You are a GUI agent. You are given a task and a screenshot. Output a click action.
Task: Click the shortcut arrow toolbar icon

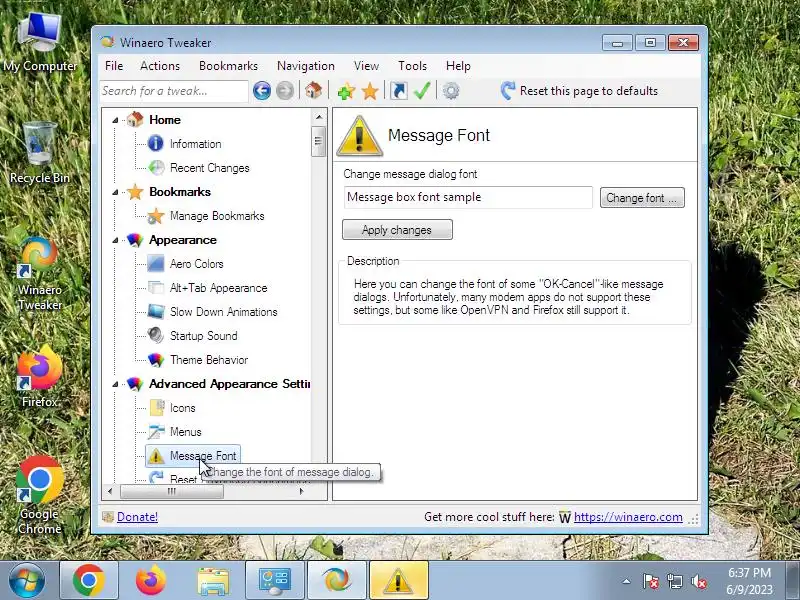398,91
